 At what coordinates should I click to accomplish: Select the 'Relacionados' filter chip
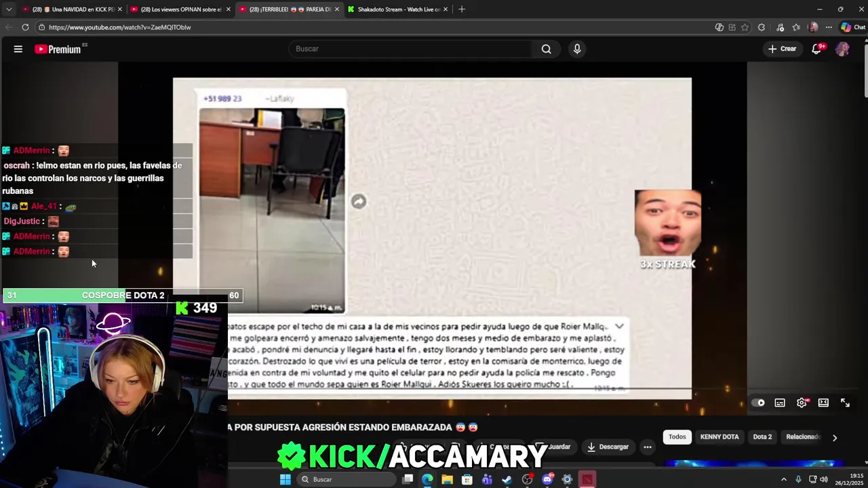[x=803, y=437]
